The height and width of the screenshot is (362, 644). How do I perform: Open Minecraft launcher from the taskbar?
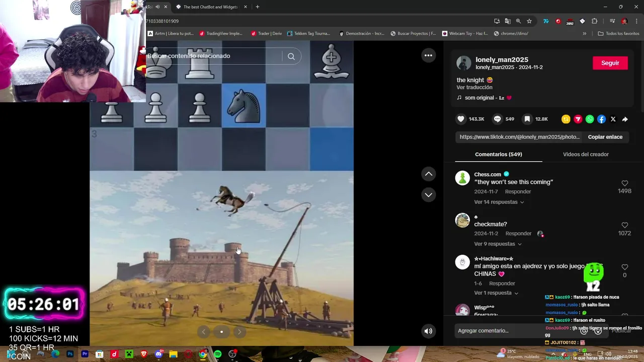129,354
